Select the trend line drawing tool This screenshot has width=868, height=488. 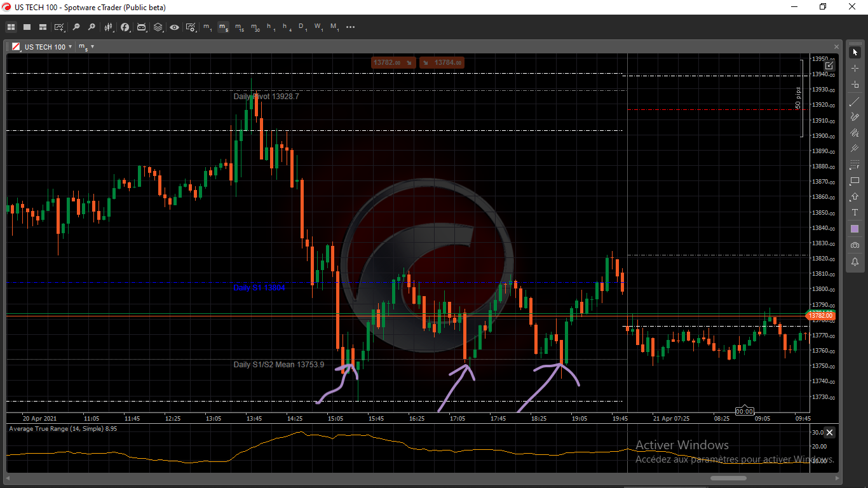855,100
